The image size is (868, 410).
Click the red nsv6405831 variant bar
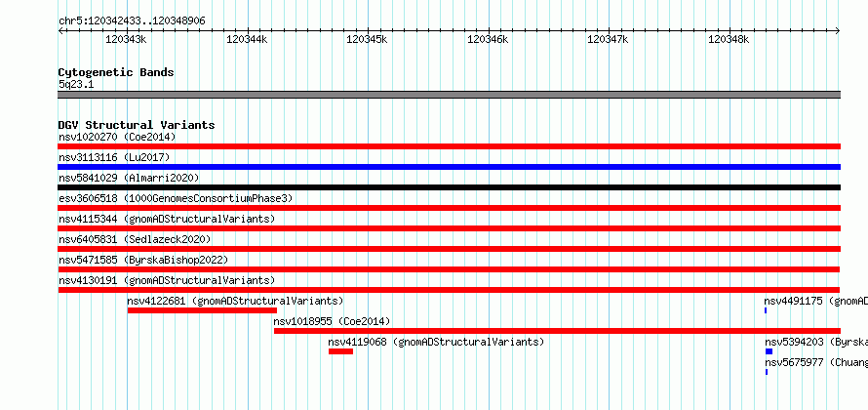click(x=449, y=249)
